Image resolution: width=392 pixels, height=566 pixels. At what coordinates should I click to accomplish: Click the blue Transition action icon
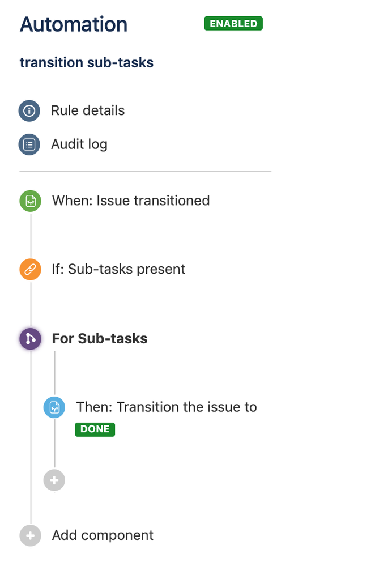point(54,407)
